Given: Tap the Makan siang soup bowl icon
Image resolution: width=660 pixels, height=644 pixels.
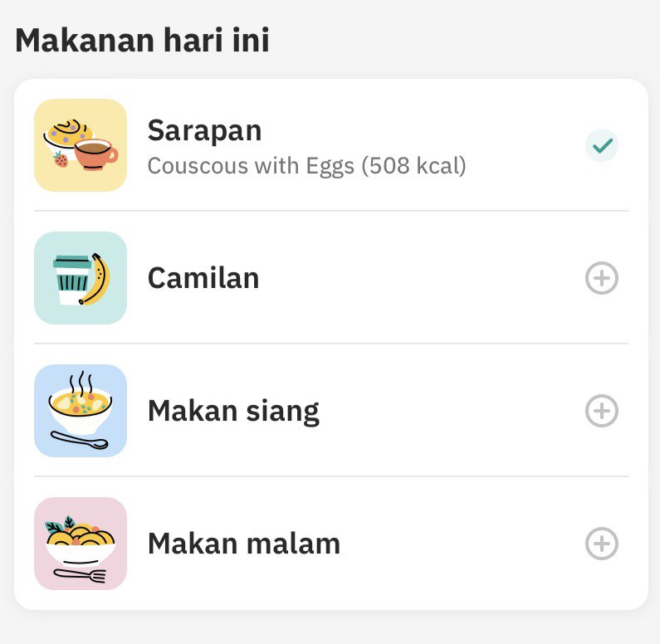Looking at the screenshot, I should point(81,411).
